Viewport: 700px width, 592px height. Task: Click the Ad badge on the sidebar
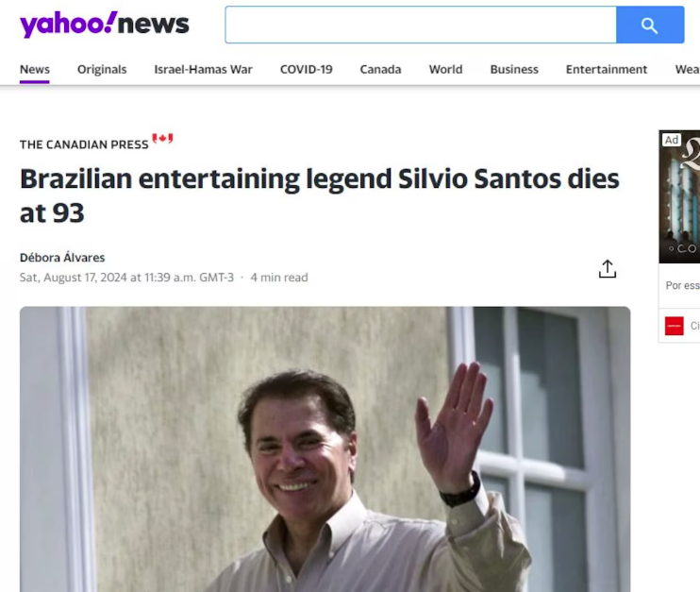(672, 140)
